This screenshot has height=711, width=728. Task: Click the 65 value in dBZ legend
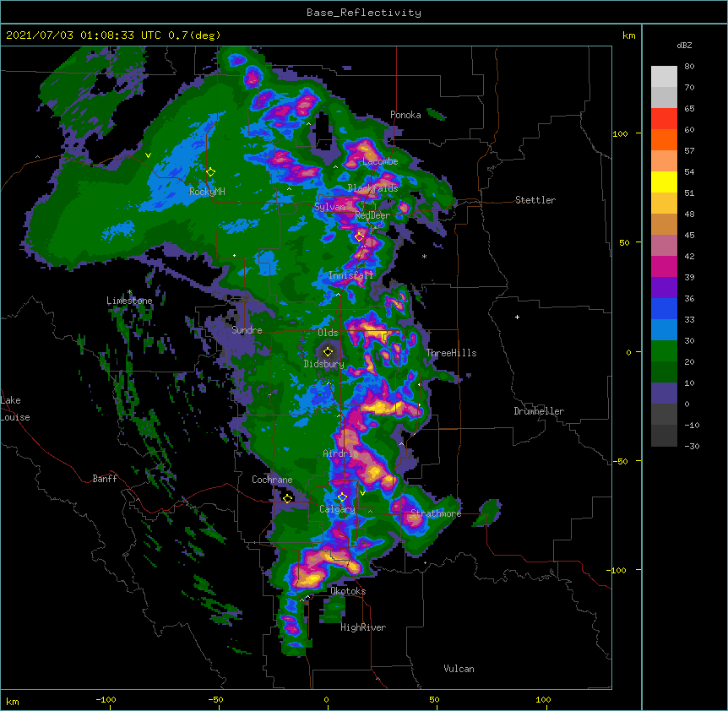click(689, 109)
